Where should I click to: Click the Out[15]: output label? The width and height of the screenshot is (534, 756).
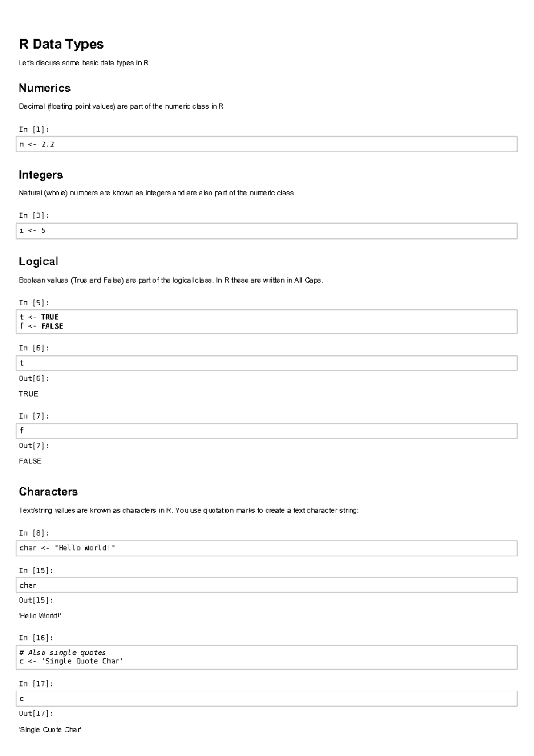[36, 600]
